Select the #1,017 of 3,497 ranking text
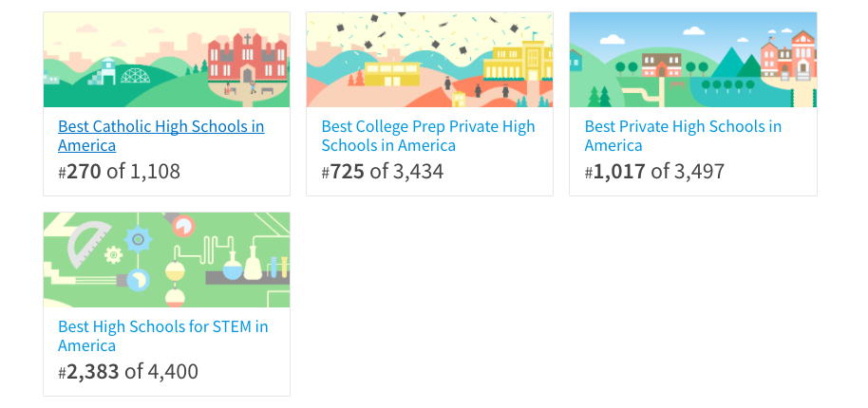Image resolution: width=868 pixels, height=408 pixels. [654, 172]
